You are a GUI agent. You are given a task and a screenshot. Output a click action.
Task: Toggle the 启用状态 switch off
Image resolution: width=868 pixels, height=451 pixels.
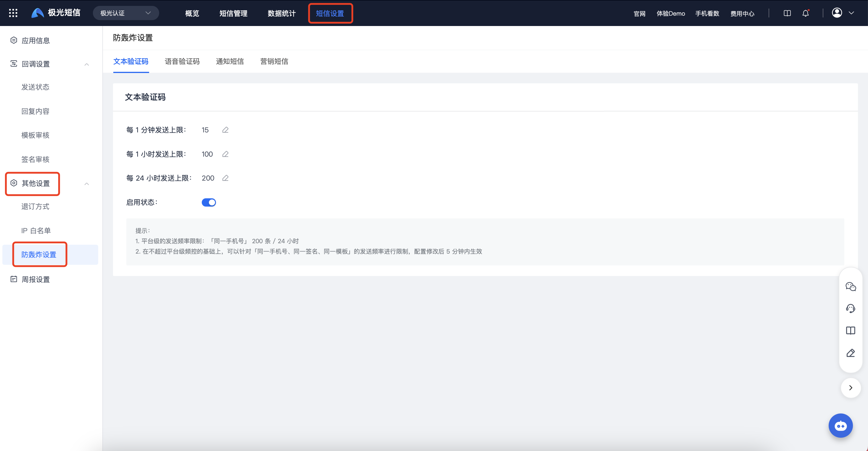pyautogui.click(x=209, y=202)
